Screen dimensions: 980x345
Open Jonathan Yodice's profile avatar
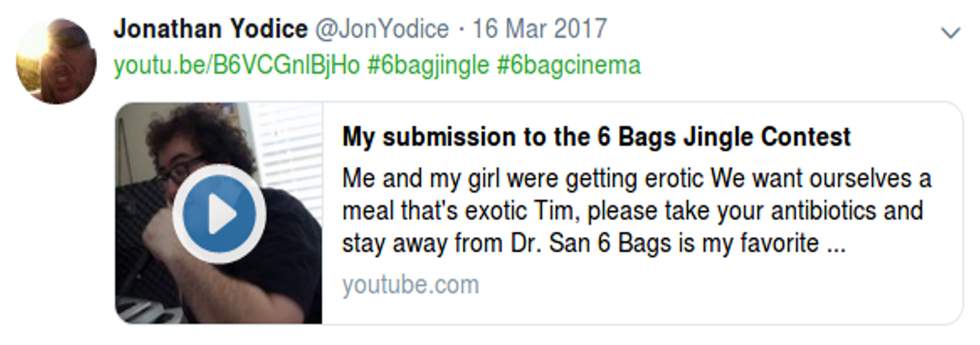(x=56, y=61)
